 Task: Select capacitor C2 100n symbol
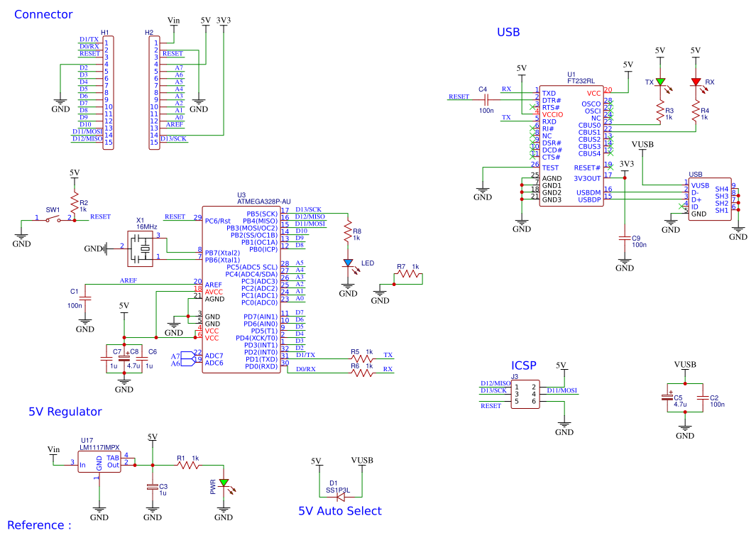[x=703, y=397]
